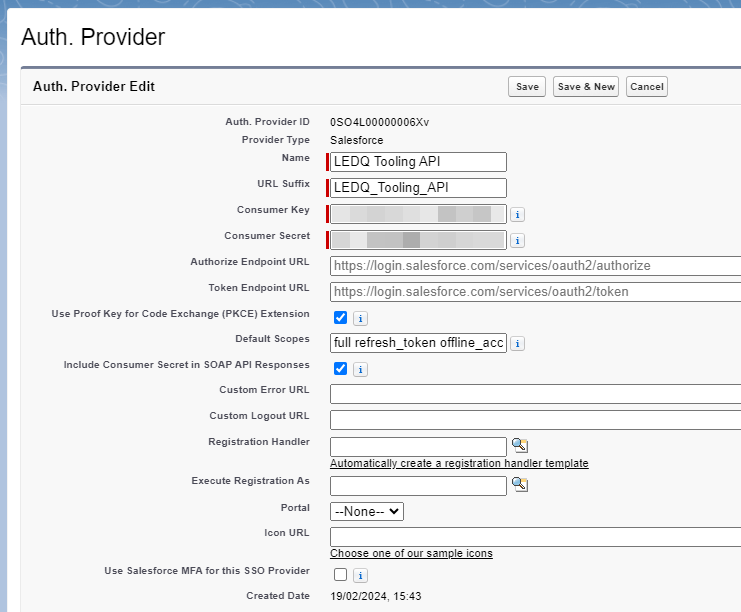Focus the Custom Error URL field
This screenshot has width=741, height=612.
535,394
